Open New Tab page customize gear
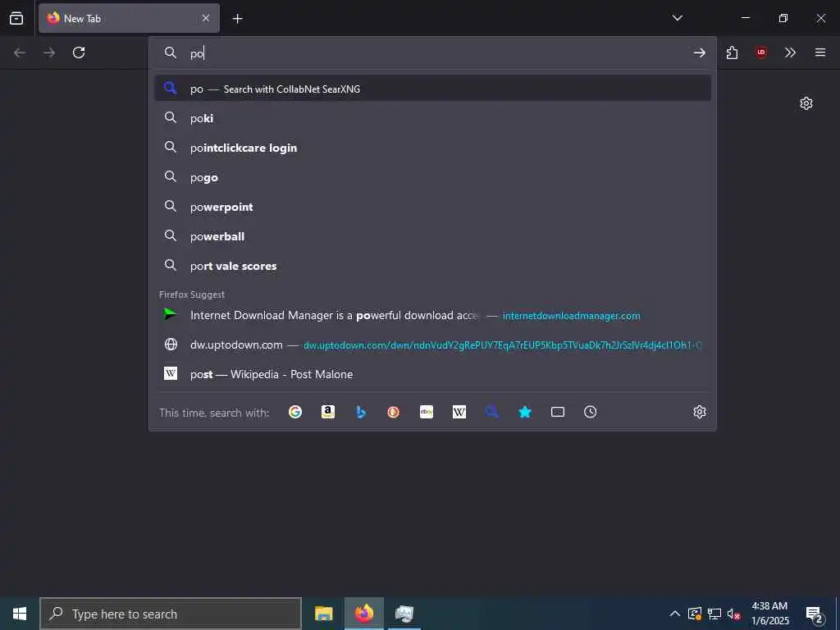The image size is (840, 630). click(806, 103)
